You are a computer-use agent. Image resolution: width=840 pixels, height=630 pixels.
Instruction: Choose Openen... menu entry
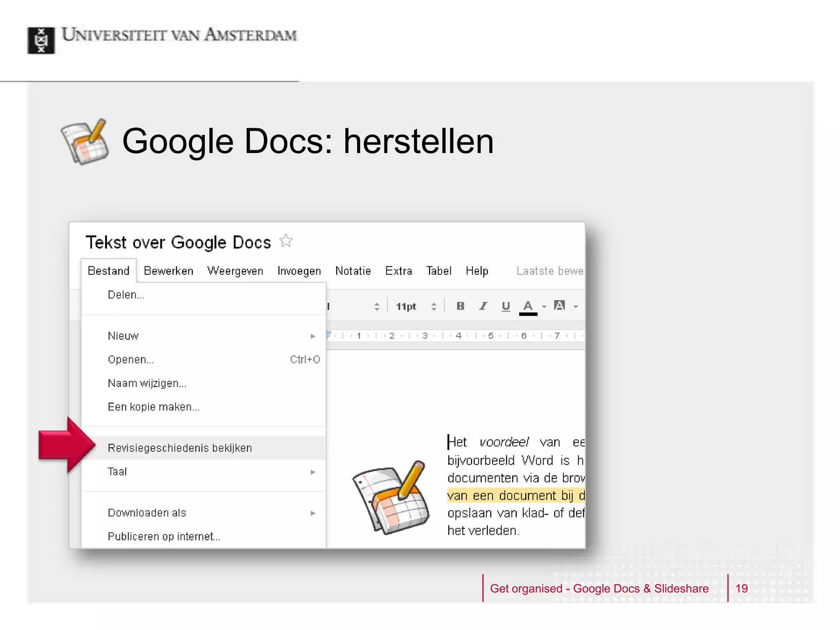click(203, 360)
